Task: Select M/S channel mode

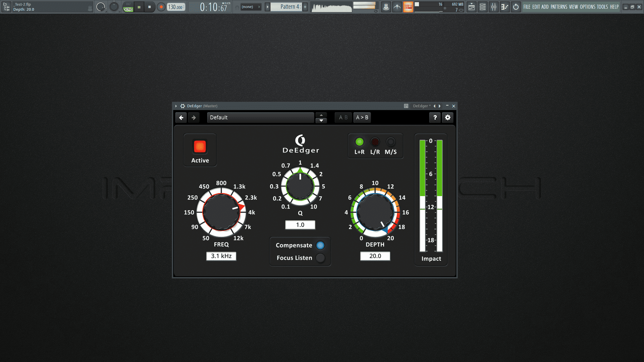Action: pos(390,142)
